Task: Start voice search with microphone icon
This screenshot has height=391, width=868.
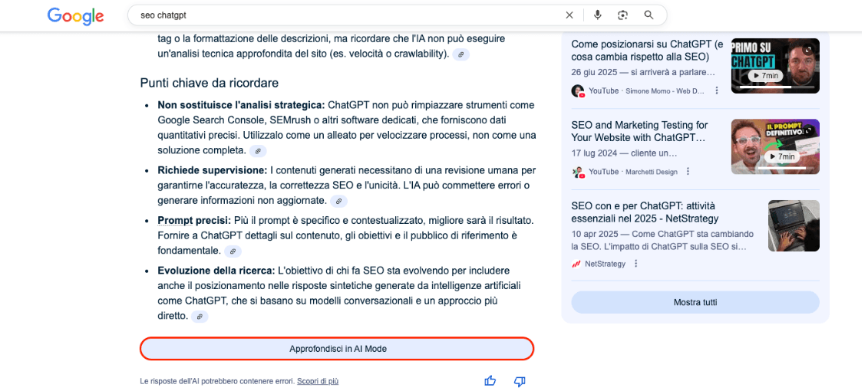Action: coord(597,15)
